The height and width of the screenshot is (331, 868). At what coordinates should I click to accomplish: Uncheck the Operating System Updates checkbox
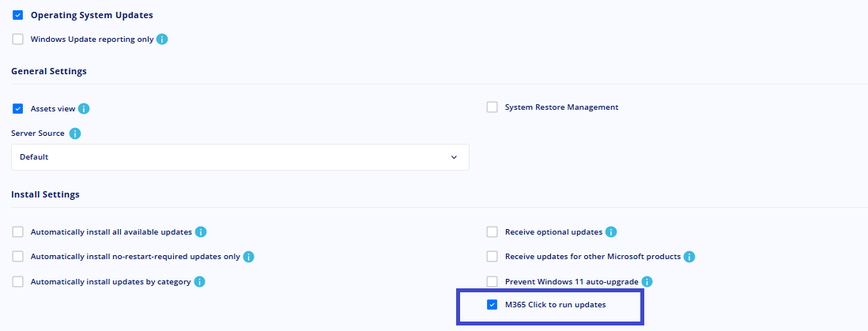(17, 15)
